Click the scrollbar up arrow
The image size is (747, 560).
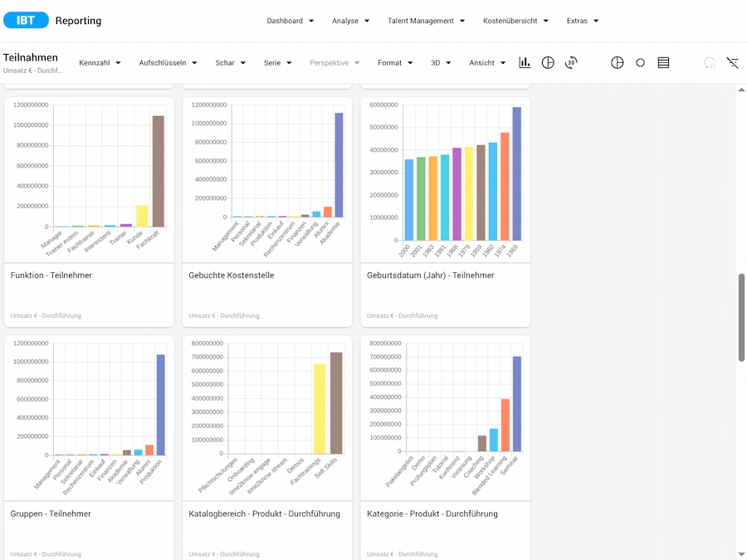click(742, 90)
